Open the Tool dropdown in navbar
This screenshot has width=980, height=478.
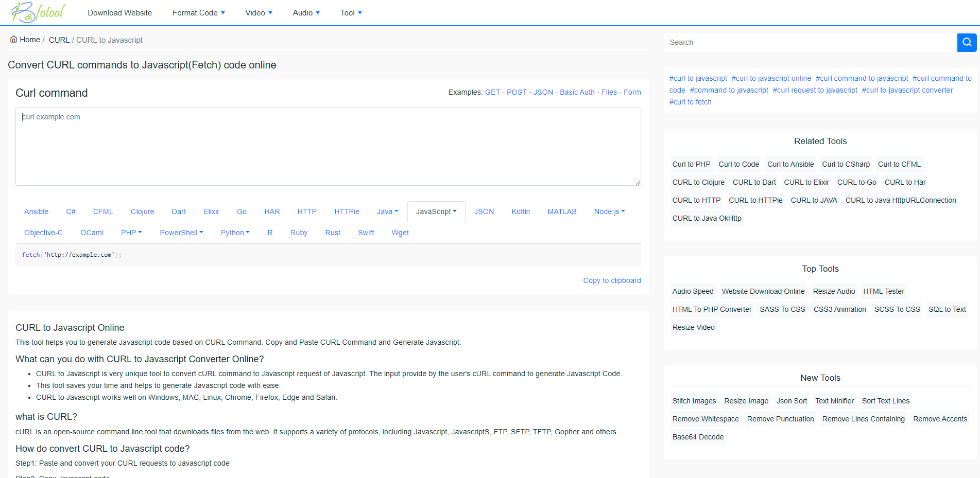tap(351, 13)
